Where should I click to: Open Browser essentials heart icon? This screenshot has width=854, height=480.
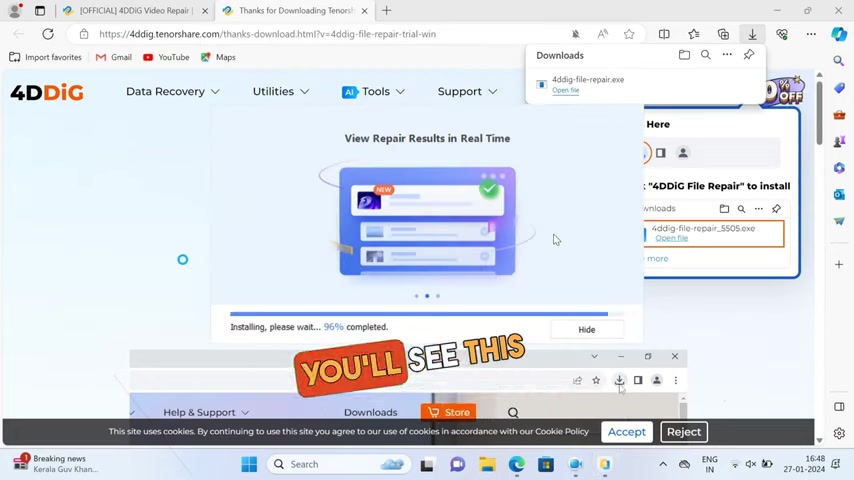tap(782, 34)
